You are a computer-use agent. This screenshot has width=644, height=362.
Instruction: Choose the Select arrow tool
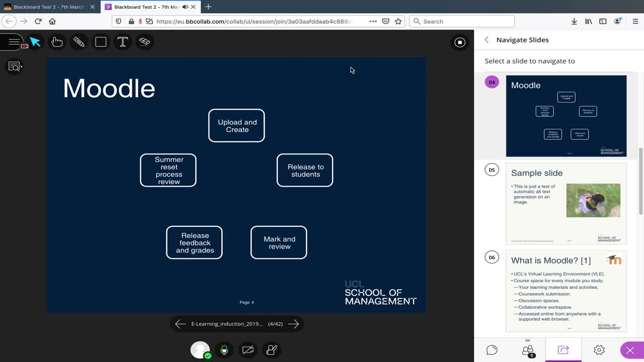(35, 42)
